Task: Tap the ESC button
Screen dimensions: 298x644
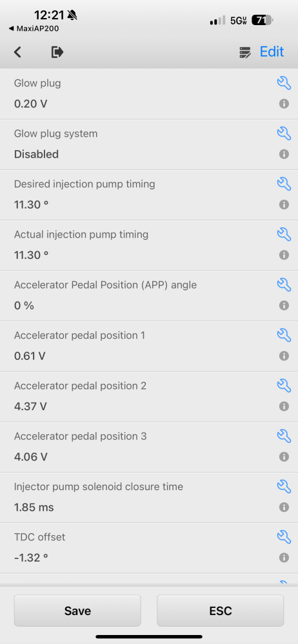Action: pos(220,611)
